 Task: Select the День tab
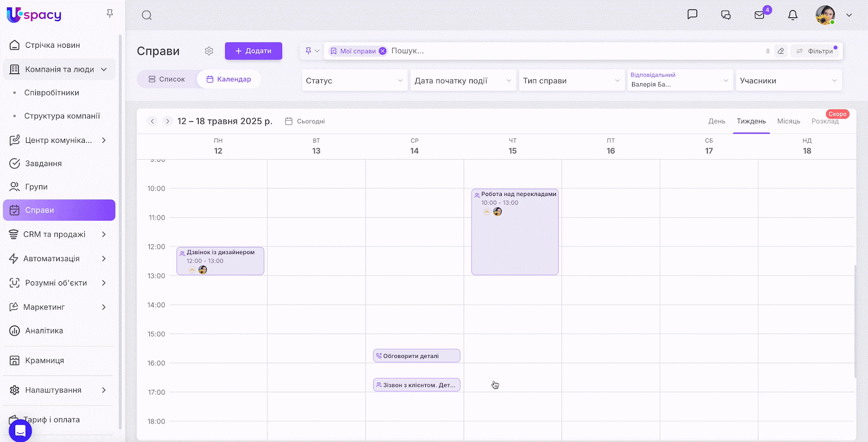(717, 121)
